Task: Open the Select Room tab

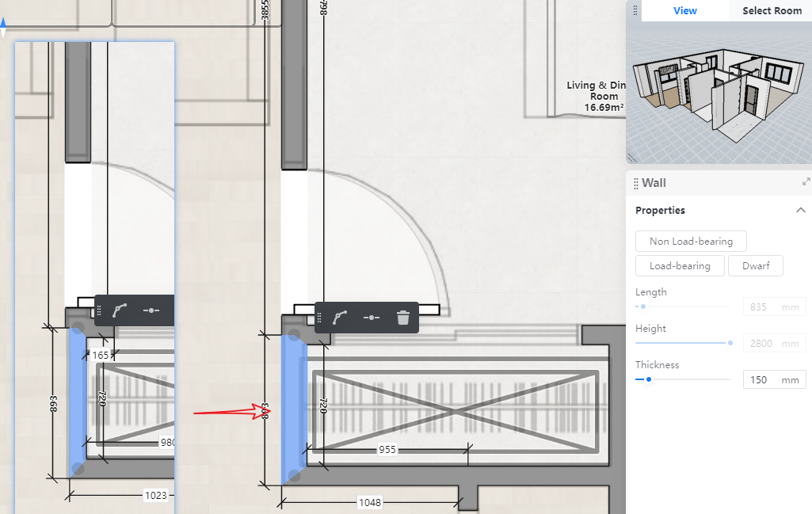Action: [772, 10]
